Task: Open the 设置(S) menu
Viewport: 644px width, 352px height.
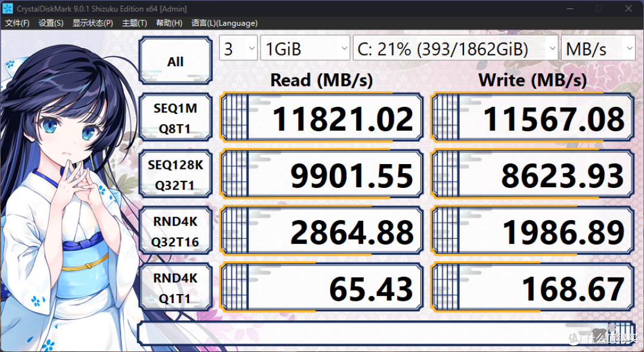Action: (x=51, y=23)
